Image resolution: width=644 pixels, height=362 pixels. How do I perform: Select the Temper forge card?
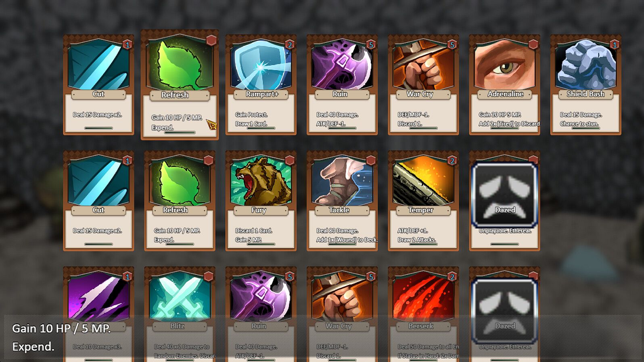pos(423,201)
